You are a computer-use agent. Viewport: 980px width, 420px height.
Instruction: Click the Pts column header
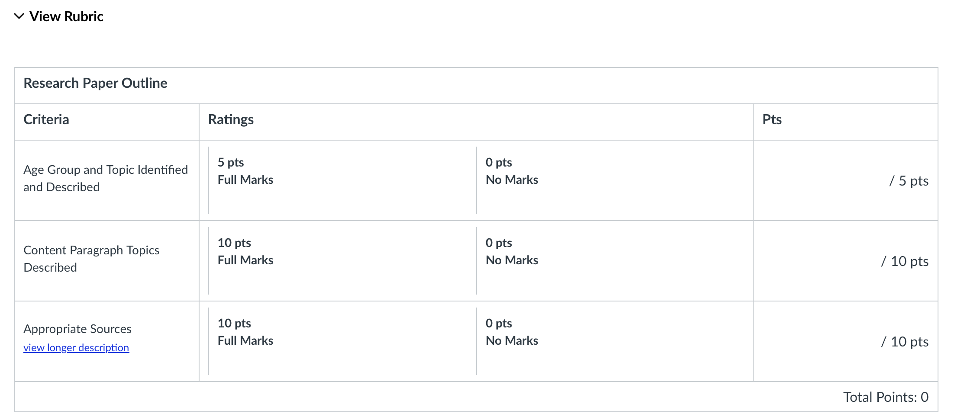[x=772, y=119]
